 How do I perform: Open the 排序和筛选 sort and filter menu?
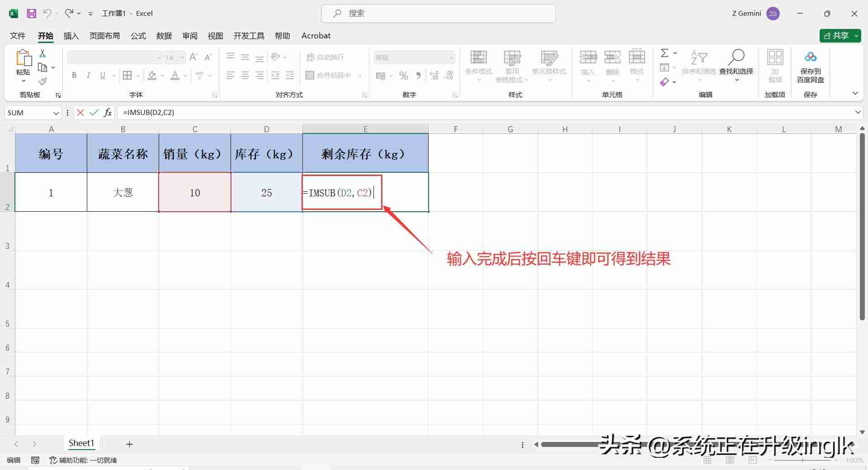[699, 66]
